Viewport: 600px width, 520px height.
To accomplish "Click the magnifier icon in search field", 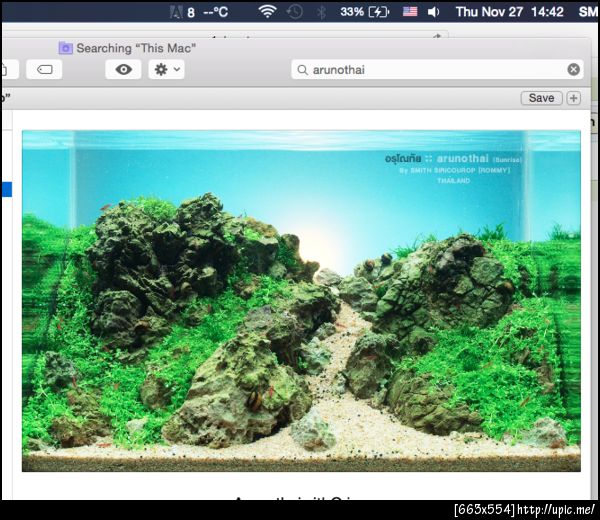I will pos(302,70).
